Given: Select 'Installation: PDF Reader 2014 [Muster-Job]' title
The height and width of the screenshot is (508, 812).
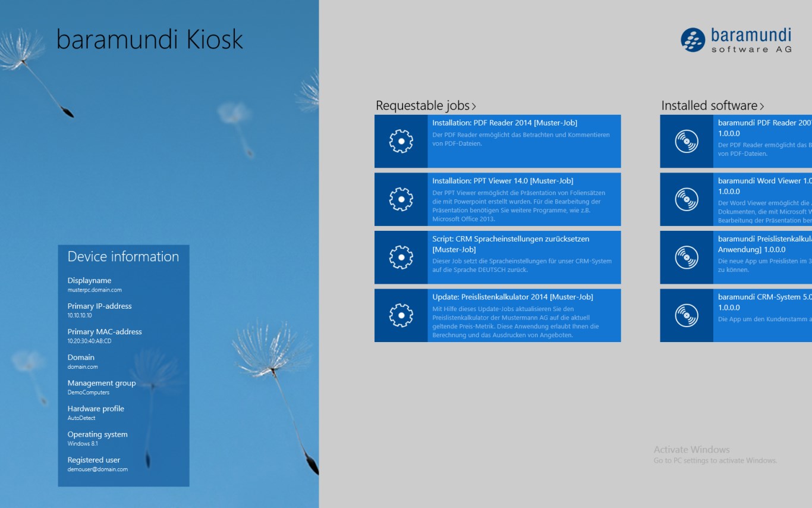Looking at the screenshot, I should [x=505, y=123].
